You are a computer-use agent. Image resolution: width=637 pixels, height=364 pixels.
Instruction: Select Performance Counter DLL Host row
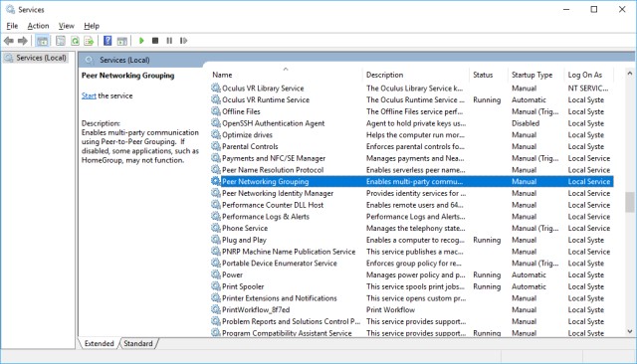pyautogui.click(x=411, y=205)
